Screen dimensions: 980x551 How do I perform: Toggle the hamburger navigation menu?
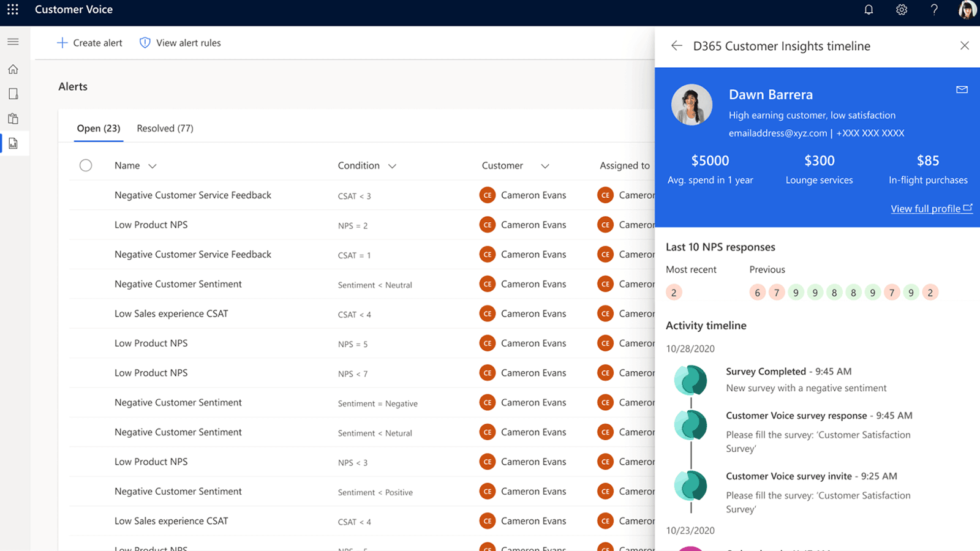(x=13, y=42)
